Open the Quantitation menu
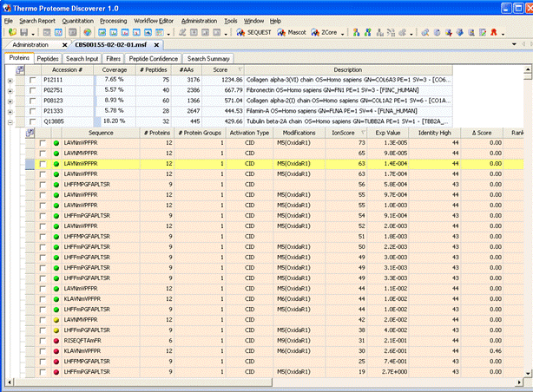Image resolution: width=533 pixels, height=392 pixels. click(77, 21)
